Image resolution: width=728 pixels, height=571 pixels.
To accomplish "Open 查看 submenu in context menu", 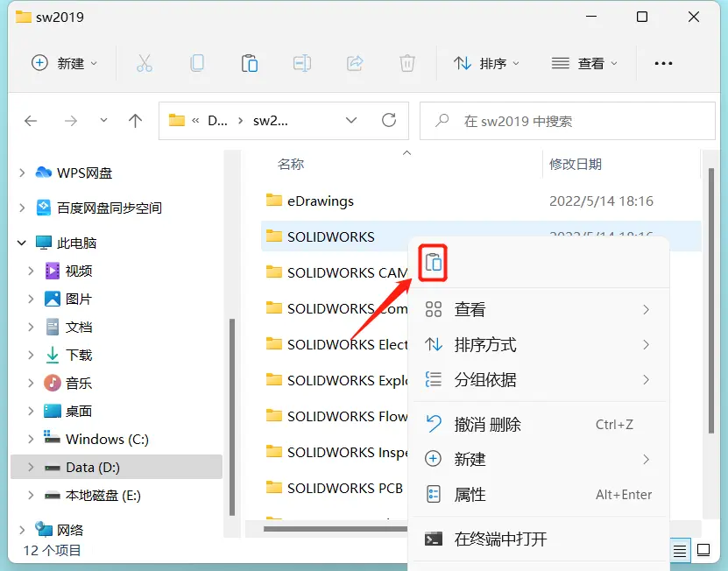I will point(539,310).
